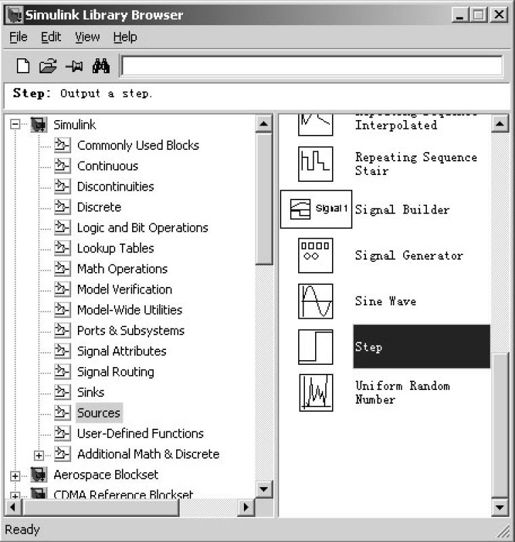The image size is (515, 542).
Task: Select Math Operations in the library tree
Action: 122,269
